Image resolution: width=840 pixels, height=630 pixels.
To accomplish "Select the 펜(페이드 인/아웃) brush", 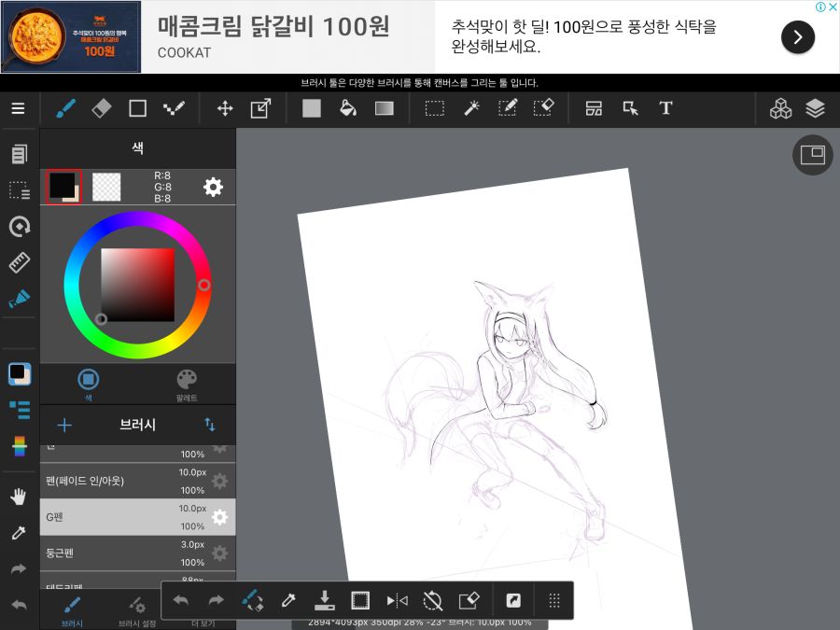I will pos(138,481).
